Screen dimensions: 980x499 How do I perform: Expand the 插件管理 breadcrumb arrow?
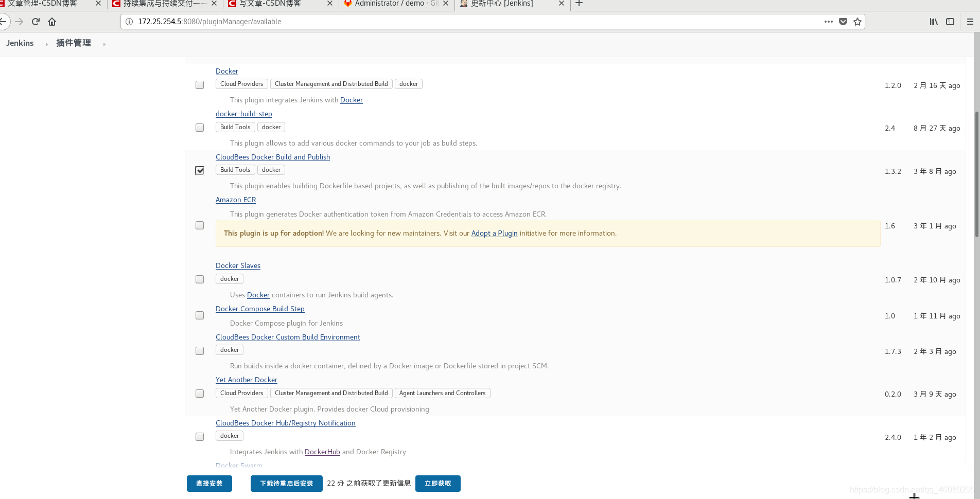104,44
